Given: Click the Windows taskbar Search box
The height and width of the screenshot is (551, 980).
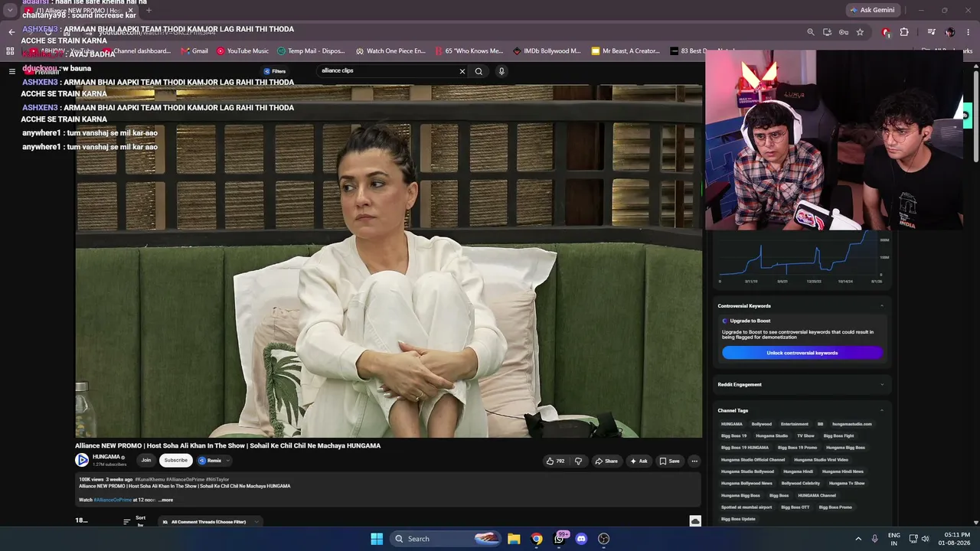Looking at the screenshot, I should 446,539.
